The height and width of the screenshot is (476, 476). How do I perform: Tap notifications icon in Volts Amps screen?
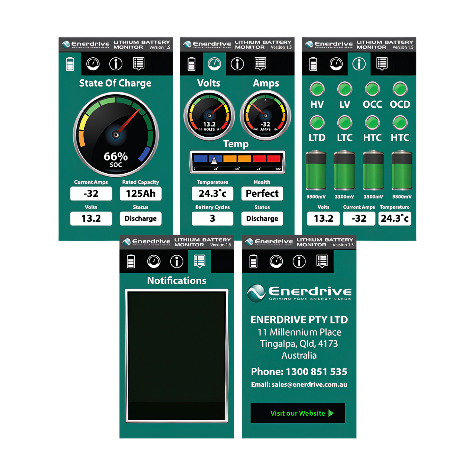tap(260, 64)
